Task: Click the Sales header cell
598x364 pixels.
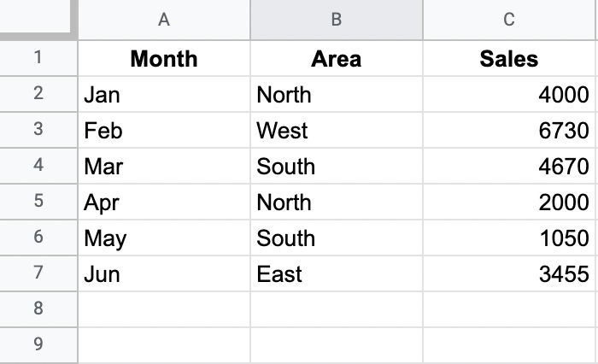Action: click(x=509, y=58)
